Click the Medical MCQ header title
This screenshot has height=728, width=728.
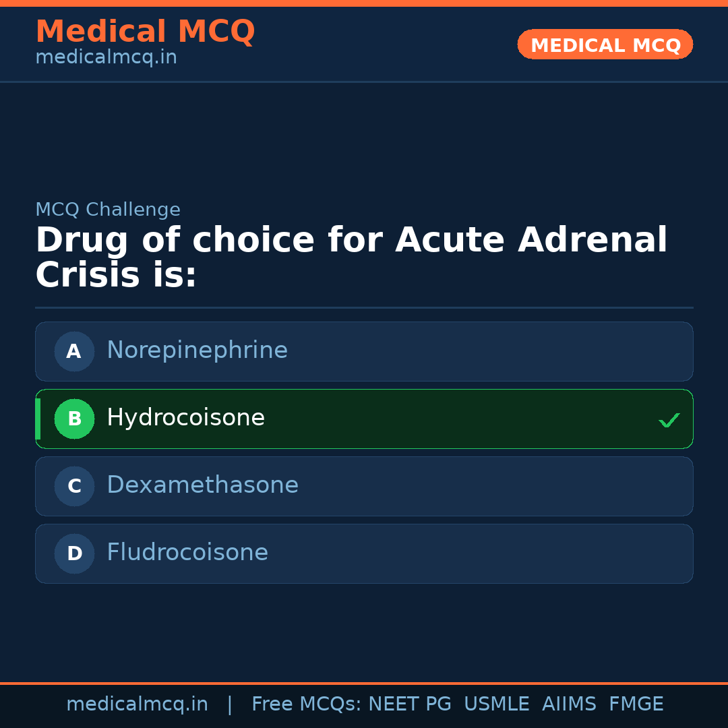click(145, 32)
